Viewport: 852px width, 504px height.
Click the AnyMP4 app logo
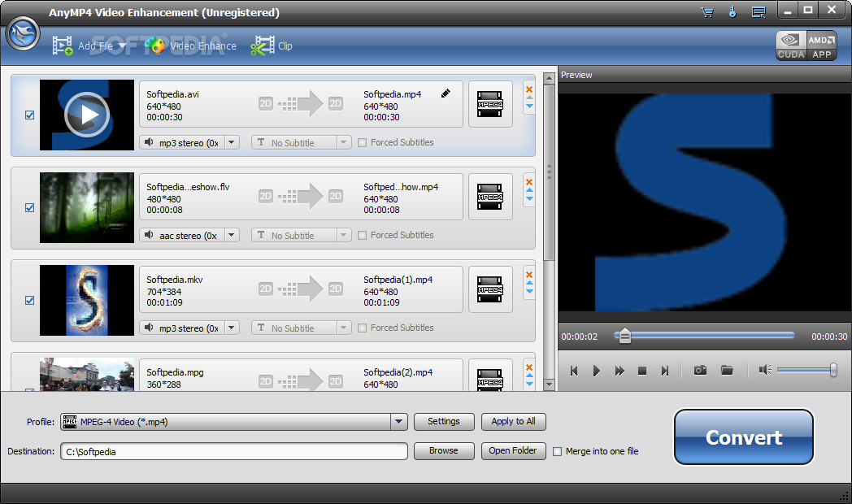[x=23, y=33]
